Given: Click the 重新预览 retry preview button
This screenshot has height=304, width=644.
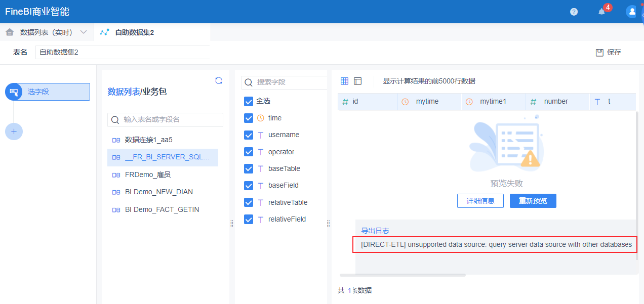Looking at the screenshot, I should [x=533, y=201].
